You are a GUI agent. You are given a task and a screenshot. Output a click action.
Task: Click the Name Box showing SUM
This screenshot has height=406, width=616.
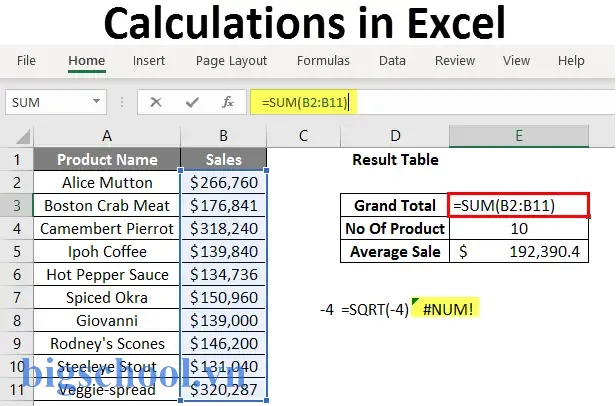coord(56,102)
